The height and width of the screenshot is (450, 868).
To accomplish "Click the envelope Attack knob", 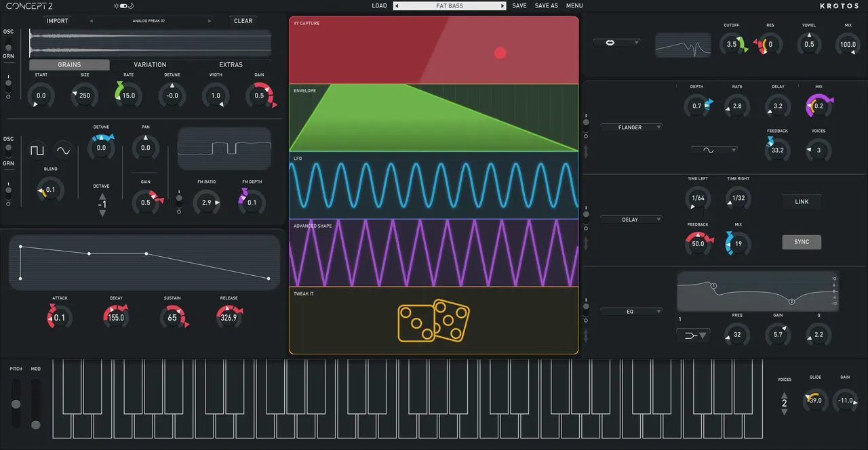I will (x=60, y=318).
